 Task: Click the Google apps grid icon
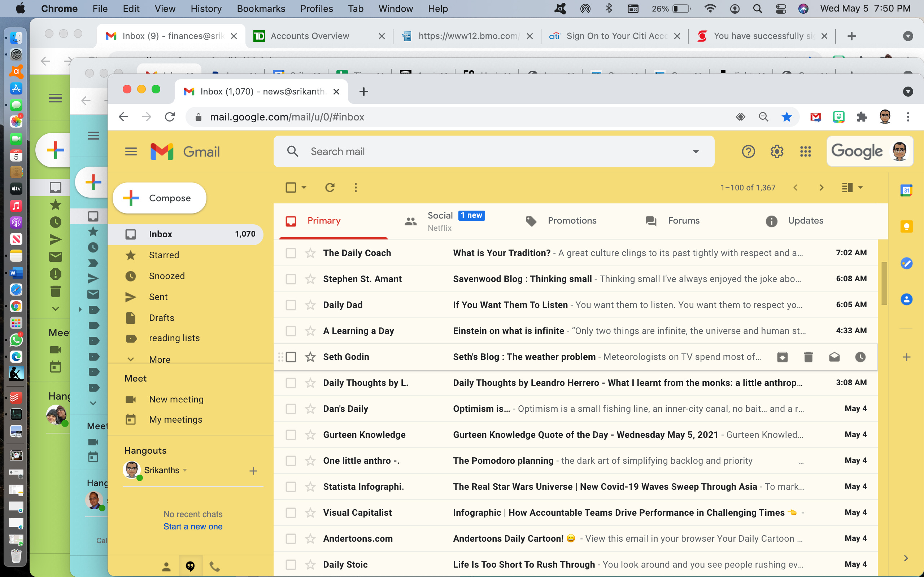pyautogui.click(x=805, y=151)
